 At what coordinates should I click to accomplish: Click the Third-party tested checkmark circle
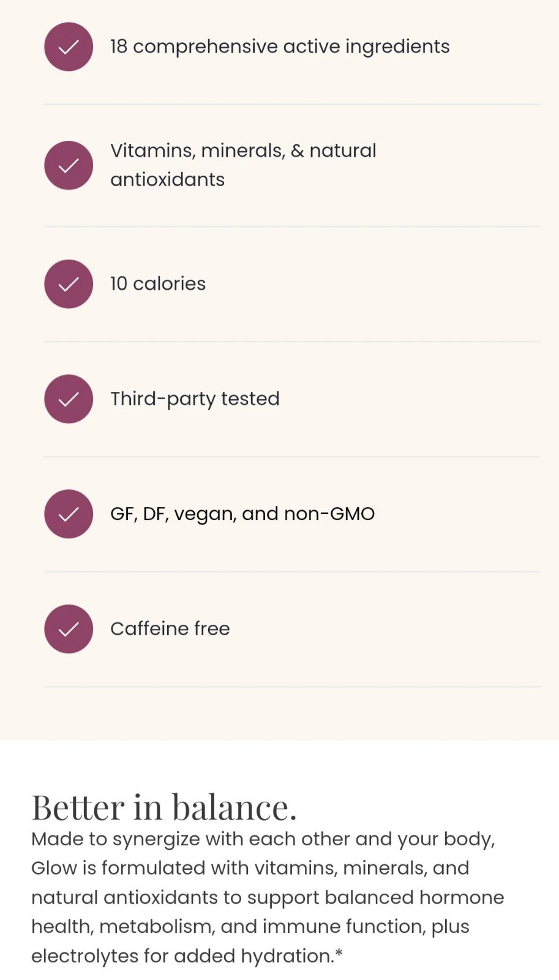click(x=69, y=399)
